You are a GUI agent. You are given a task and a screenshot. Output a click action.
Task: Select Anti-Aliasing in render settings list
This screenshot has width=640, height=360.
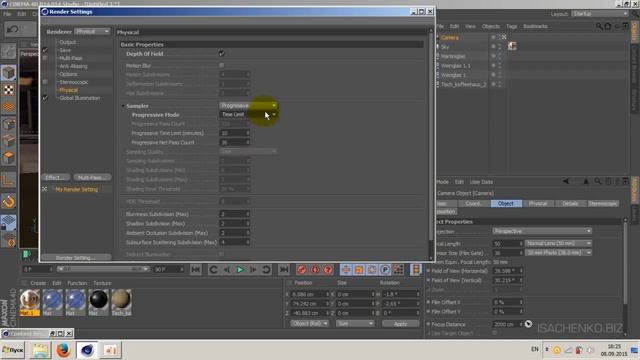[x=73, y=66]
